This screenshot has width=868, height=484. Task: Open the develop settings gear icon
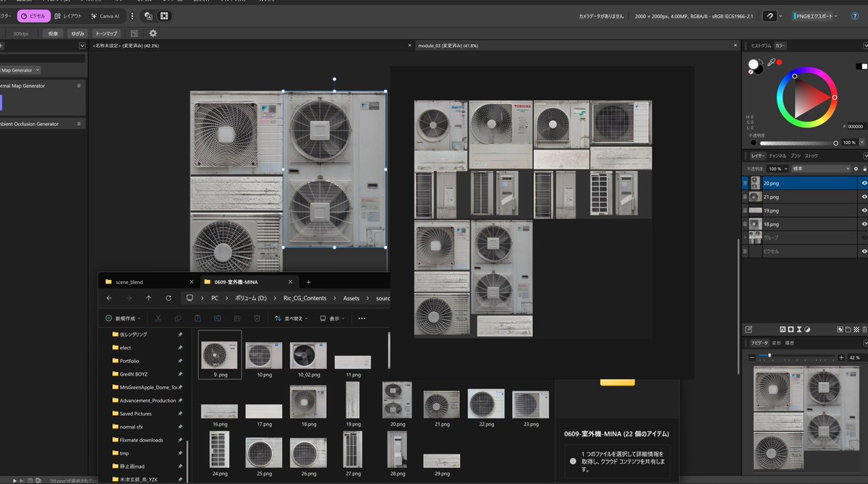pyautogui.click(x=153, y=33)
